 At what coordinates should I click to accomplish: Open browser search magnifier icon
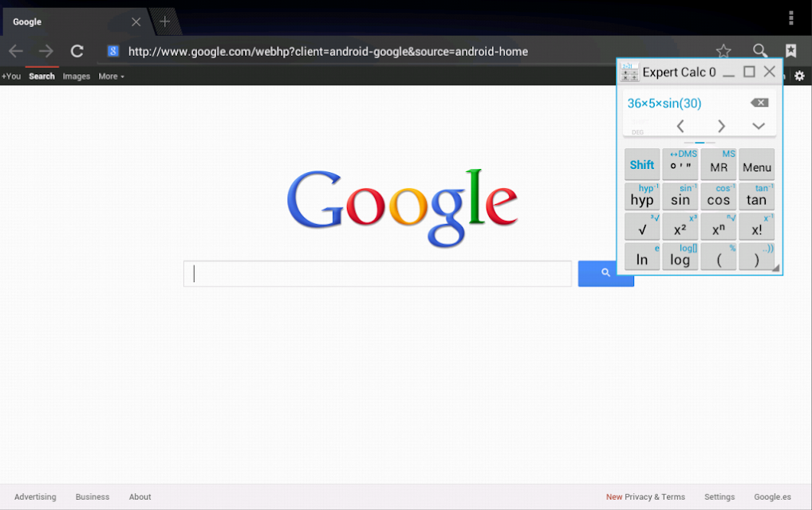click(x=759, y=51)
